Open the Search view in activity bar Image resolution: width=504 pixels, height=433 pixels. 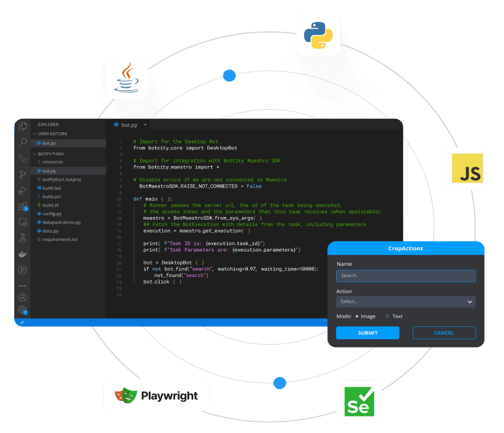(23, 142)
